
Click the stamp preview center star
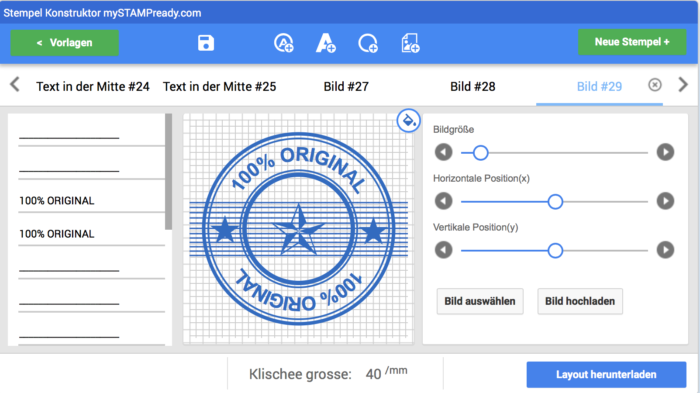click(x=299, y=230)
